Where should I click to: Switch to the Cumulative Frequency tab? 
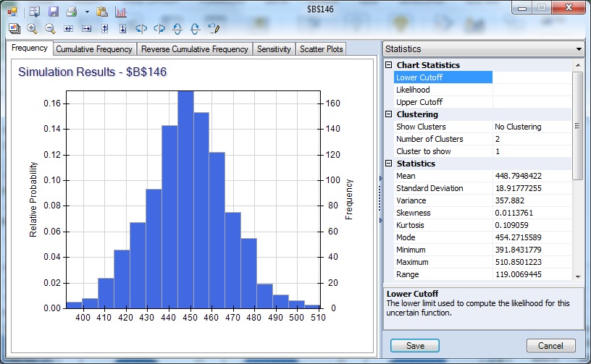[x=94, y=49]
